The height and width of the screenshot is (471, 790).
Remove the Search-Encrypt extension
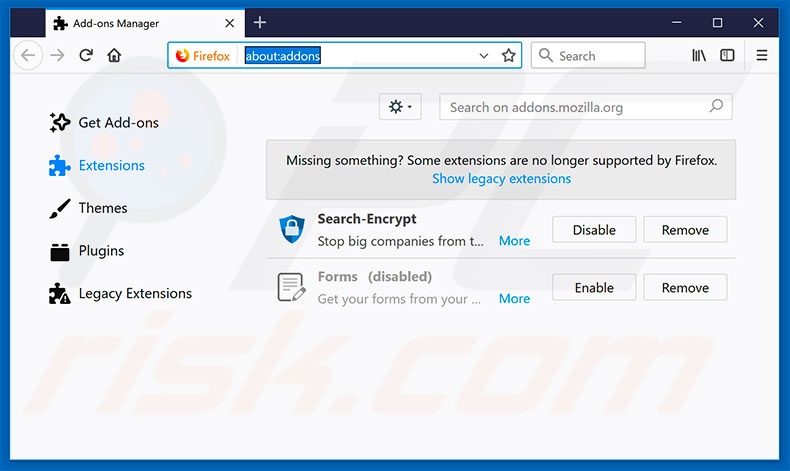click(x=685, y=230)
